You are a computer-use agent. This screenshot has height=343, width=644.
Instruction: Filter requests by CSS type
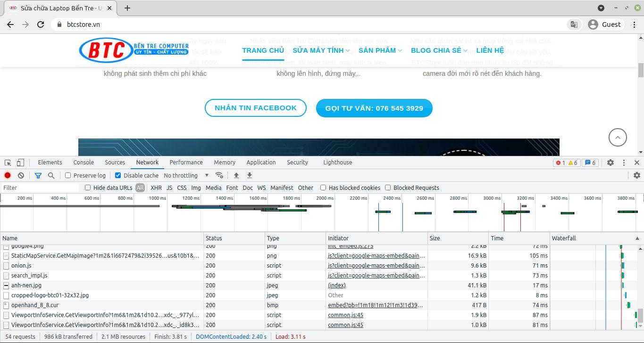(182, 188)
